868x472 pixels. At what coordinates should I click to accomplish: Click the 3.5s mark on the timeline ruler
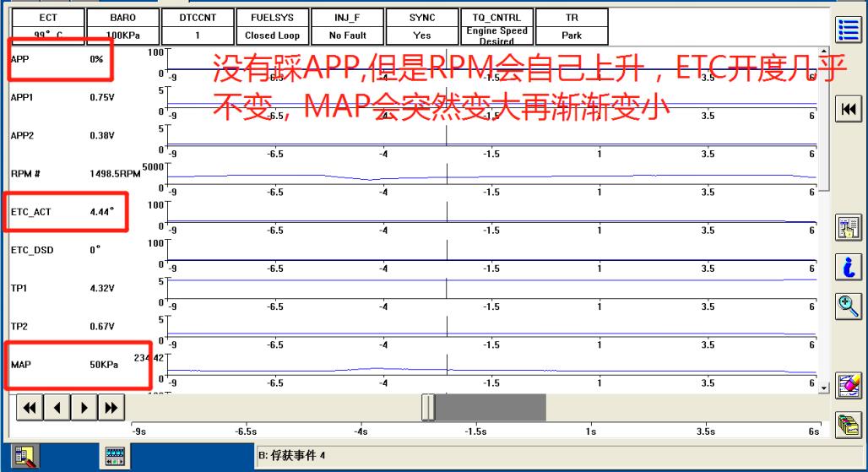coord(706,431)
